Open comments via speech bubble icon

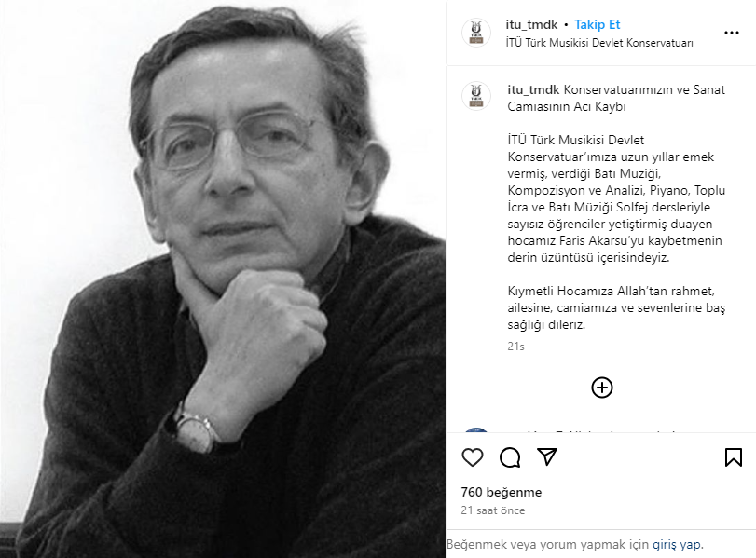tap(510, 457)
